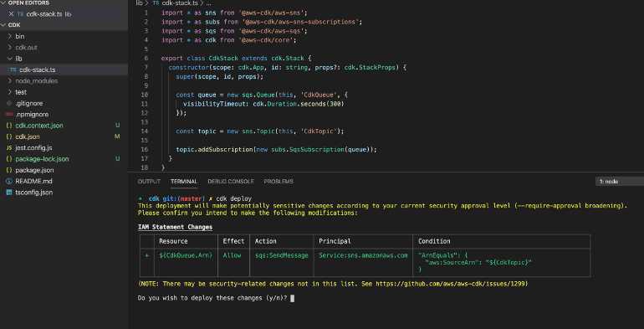Screen dimensions: 644x329
Task: Open README.md file
Action: pos(33,181)
